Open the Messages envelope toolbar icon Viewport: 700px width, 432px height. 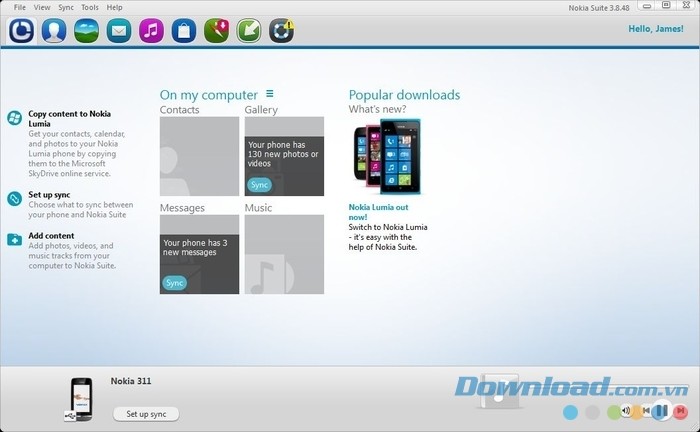(x=119, y=31)
